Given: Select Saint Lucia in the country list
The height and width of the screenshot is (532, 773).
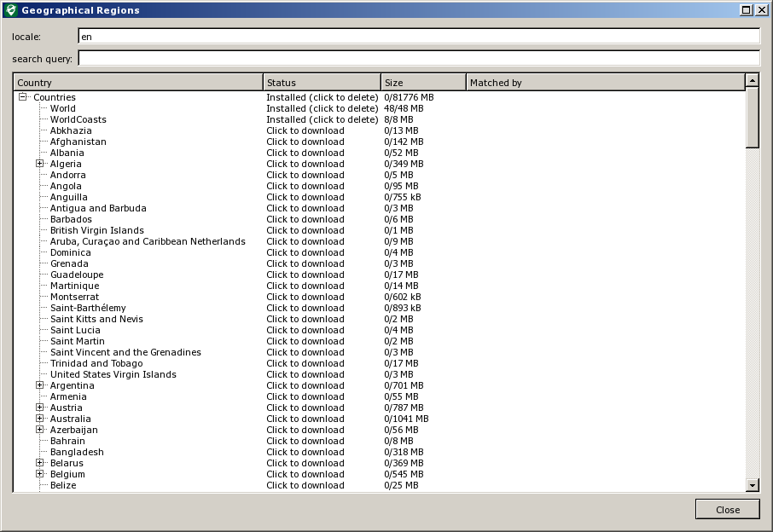Looking at the screenshot, I should pyautogui.click(x=75, y=330).
